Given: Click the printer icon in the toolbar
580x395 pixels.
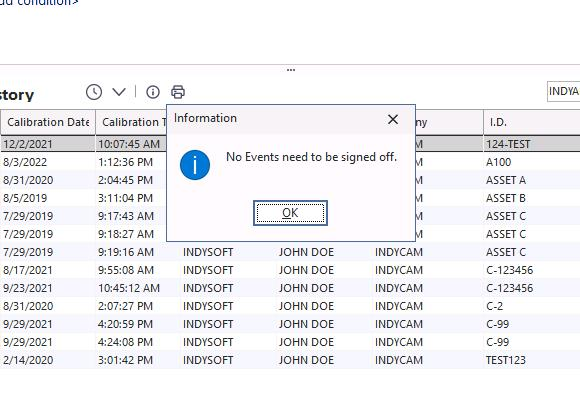Looking at the screenshot, I should [x=178, y=92].
